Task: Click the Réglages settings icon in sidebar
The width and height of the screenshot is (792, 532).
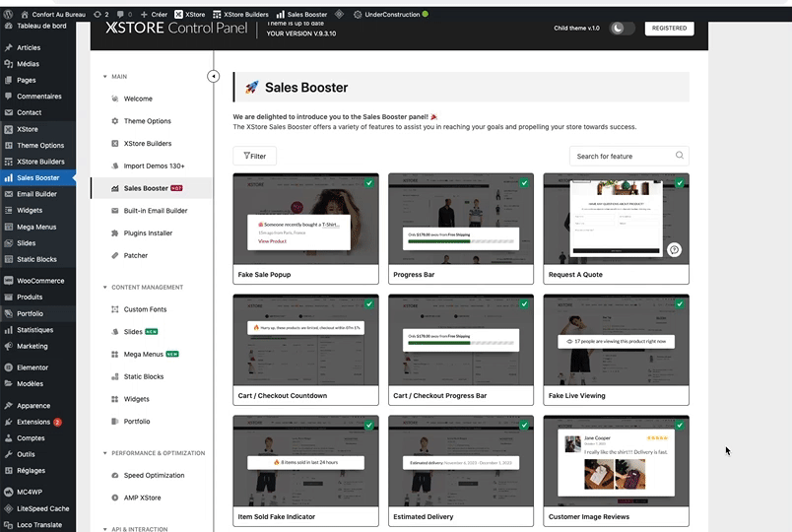Action: click(x=8, y=470)
